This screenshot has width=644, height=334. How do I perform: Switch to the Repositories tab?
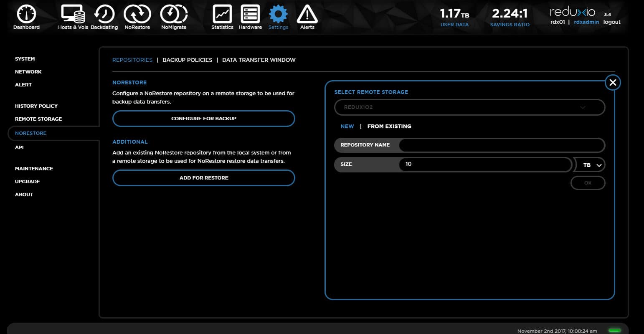coord(132,60)
